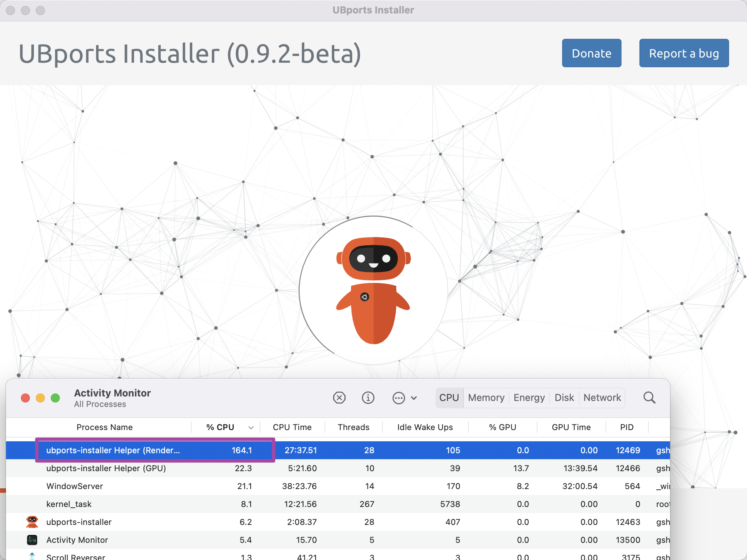Open process info via the info icon
The width and height of the screenshot is (747, 560).
(x=368, y=398)
